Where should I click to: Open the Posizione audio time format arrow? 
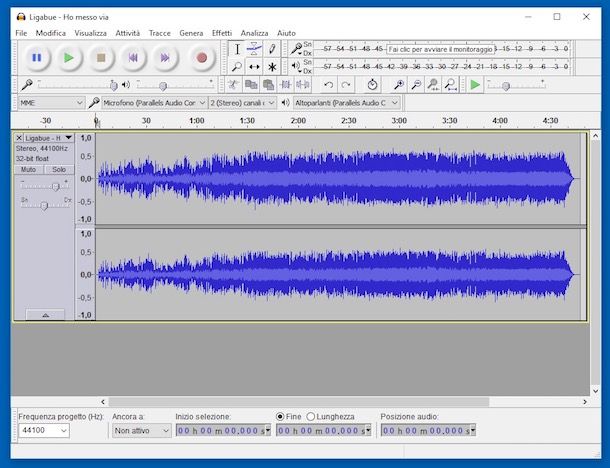473,430
